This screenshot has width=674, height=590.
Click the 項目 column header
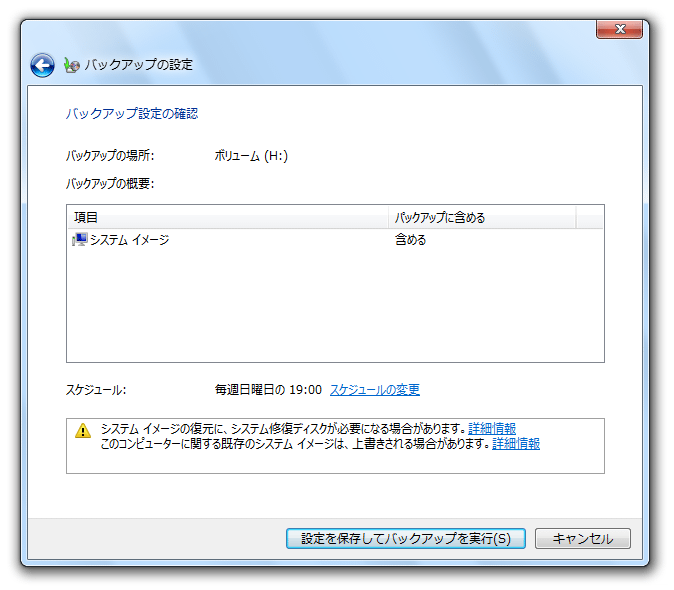pyautogui.click(x=228, y=217)
